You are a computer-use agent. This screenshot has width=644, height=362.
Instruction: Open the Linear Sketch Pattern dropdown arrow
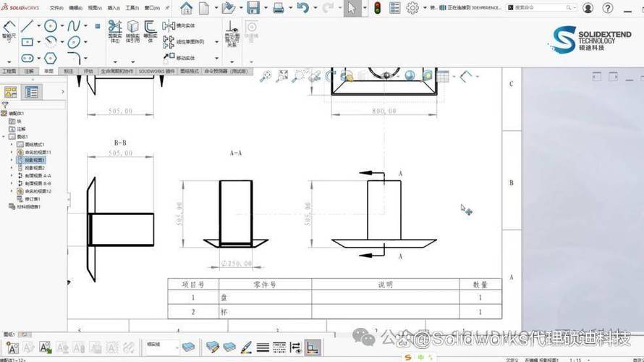coord(216,42)
